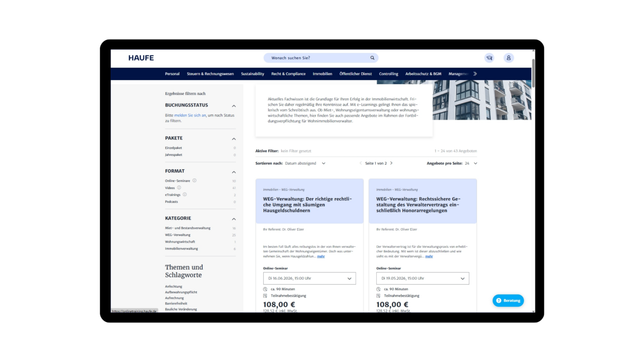Image resolution: width=644 pixels, height=362 pixels.
Task: Click info icon next to Videos
Action: pyautogui.click(x=179, y=188)
